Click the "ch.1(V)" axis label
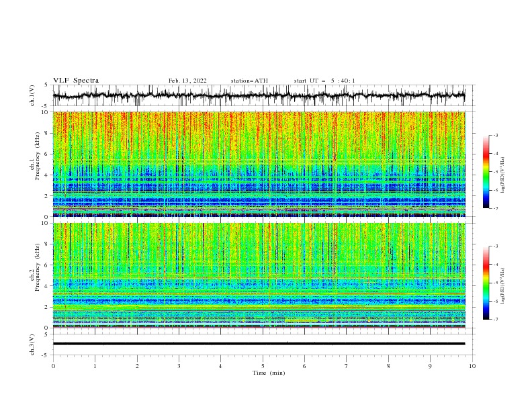 pyautogui.click(x=32, y=95)
